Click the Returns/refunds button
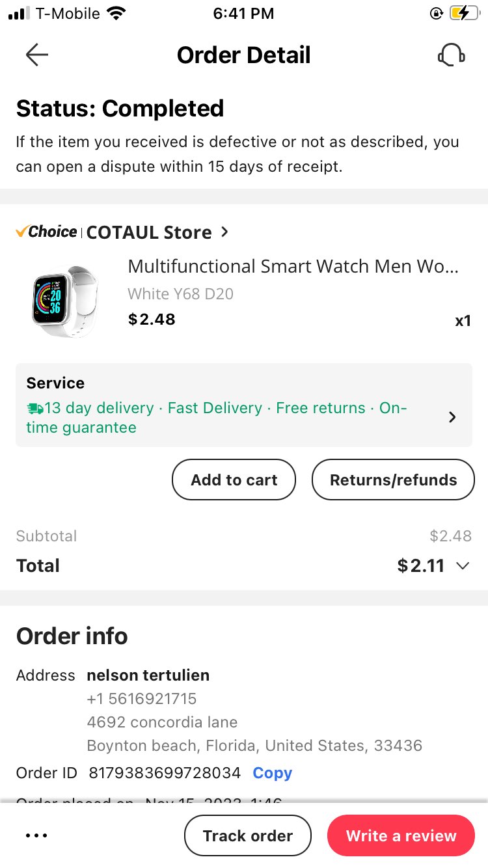This screenshot has width=488, height=868. pos(393,480)
